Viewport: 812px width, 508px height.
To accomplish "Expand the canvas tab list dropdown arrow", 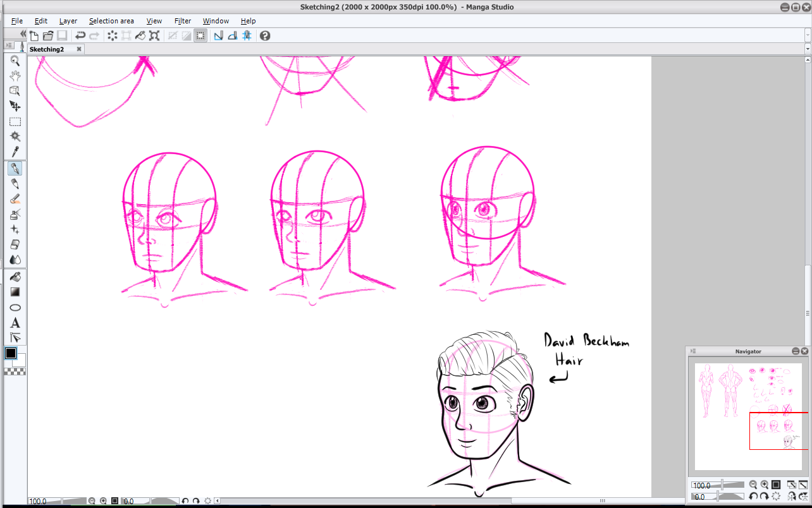I will tap(808, 49).
